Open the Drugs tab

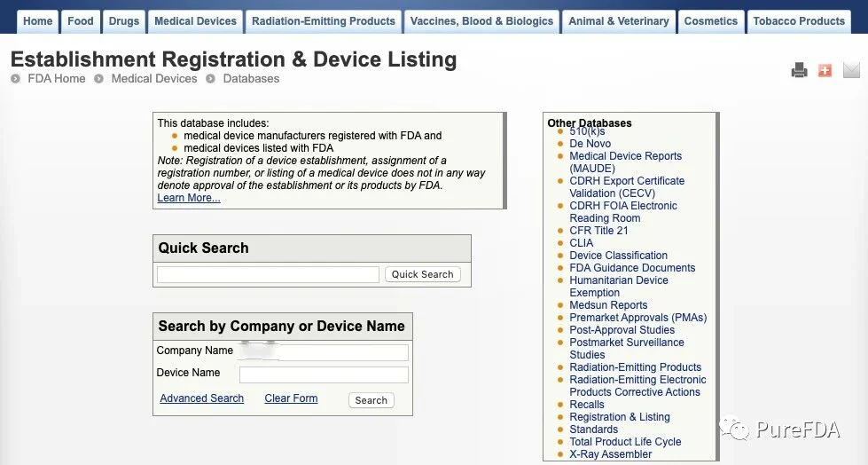[124, 21]
